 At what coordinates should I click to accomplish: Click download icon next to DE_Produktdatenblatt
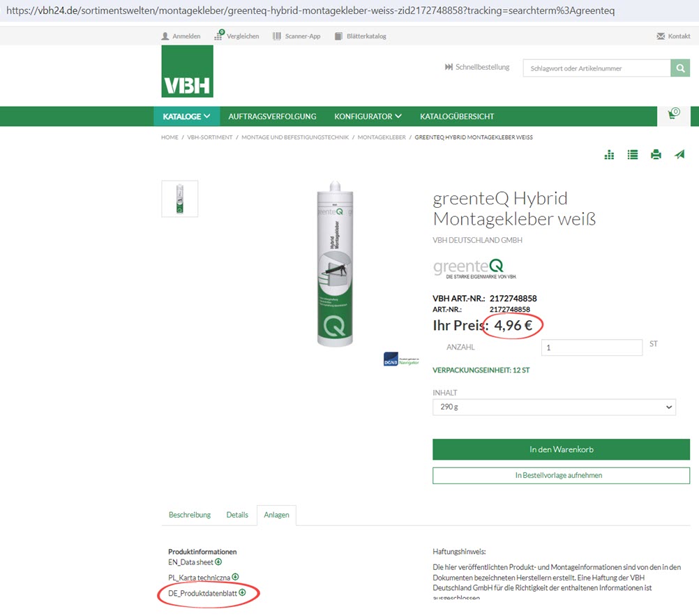pyautogui.click(x=242, y=592)
